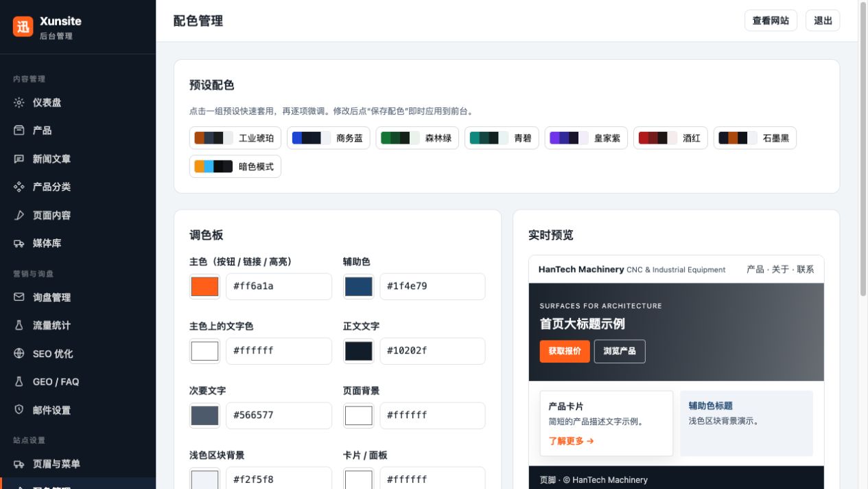Click the SEO 优化 globe icon
The height and width of the screenshot is (489, 868).
19,354
